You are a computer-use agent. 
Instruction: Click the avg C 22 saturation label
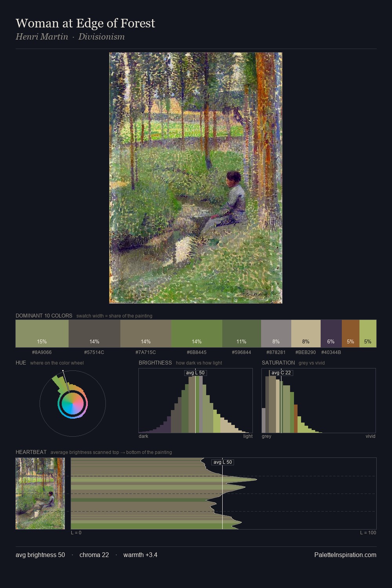(x=281, y=373)
